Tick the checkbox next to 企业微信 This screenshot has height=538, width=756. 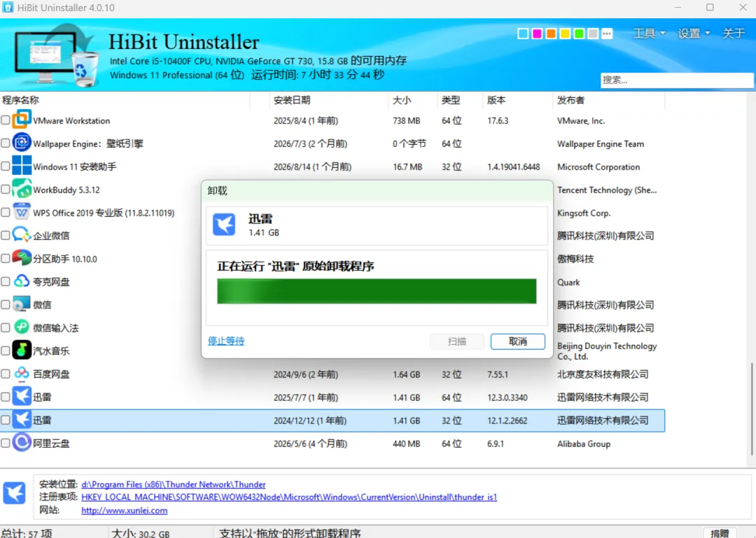(6, 235)
